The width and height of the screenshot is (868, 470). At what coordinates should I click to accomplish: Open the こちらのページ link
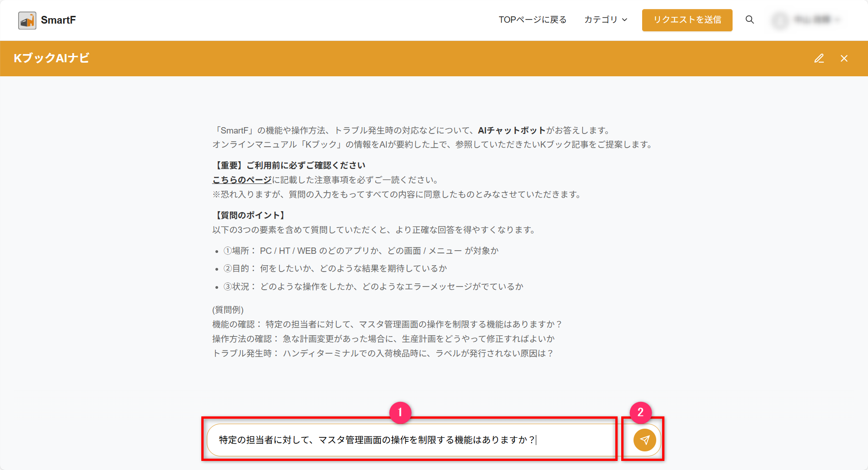click(x=242, y=180)
